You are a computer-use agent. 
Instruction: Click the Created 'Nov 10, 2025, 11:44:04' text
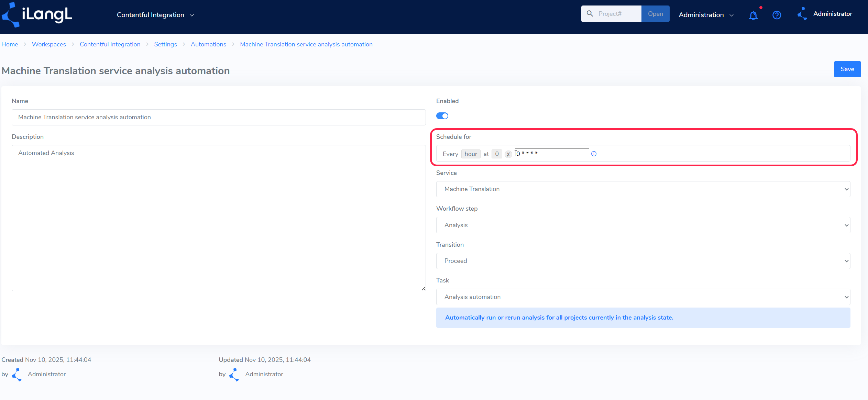point(58,360)
